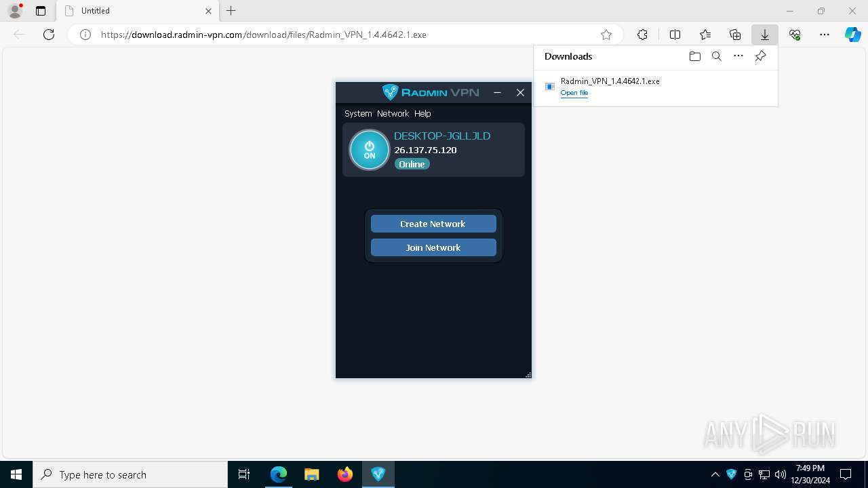The height and width of the screenshot is (488, 868).
Task: Open the System menu in Radmin VPN
Action: [x=358, y=113]
